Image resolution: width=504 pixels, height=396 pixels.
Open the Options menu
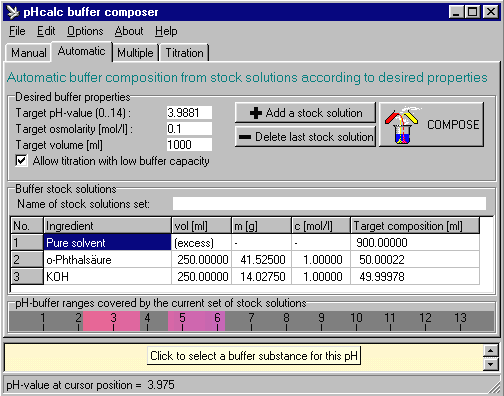(85, 31)
